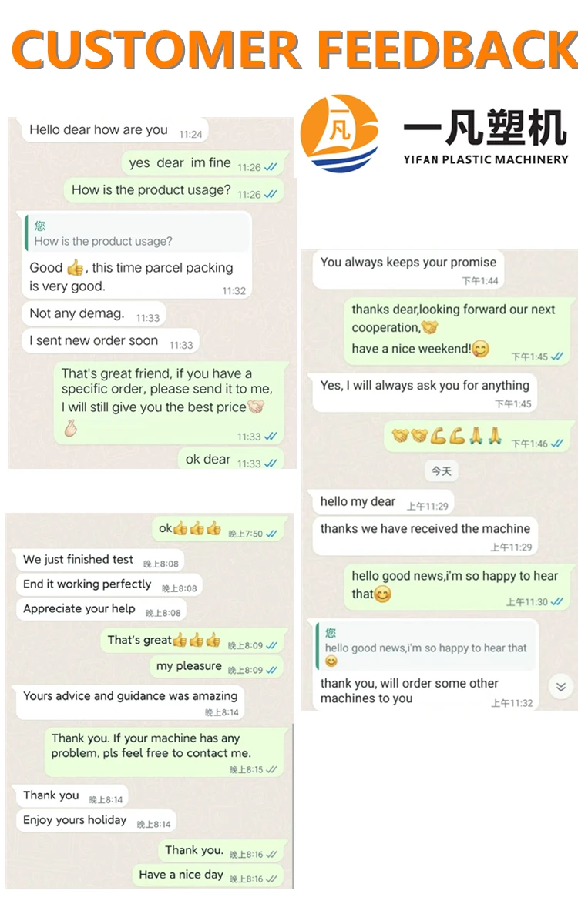This screenshot has width=578, height=924.
Task: Click the handshake emoji after 'best price'
Action: [256, 407]
